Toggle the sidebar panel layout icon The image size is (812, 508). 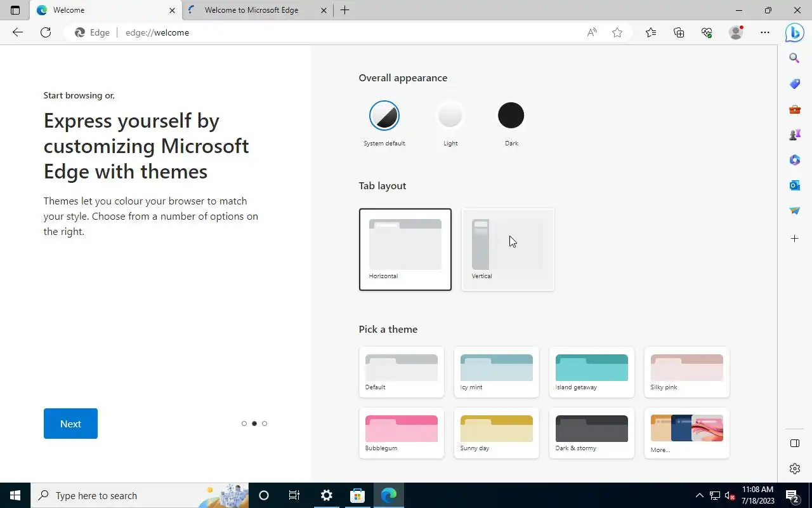pyautogui.click(x=794, y=443)
